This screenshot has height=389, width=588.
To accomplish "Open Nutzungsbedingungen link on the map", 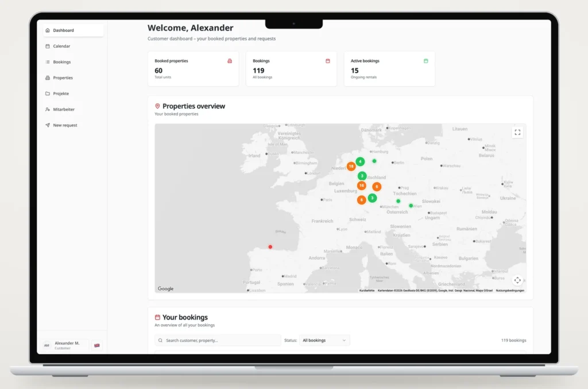I will [510, 290].
